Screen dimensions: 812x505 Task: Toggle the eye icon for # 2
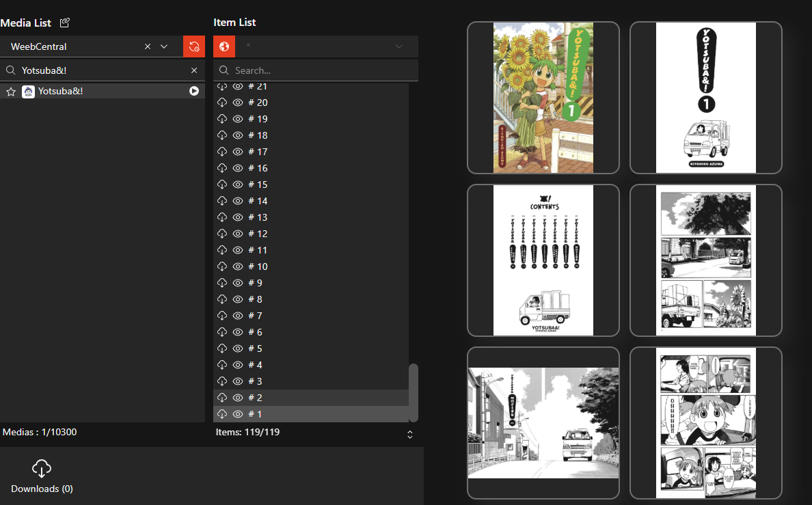point(238,398)
